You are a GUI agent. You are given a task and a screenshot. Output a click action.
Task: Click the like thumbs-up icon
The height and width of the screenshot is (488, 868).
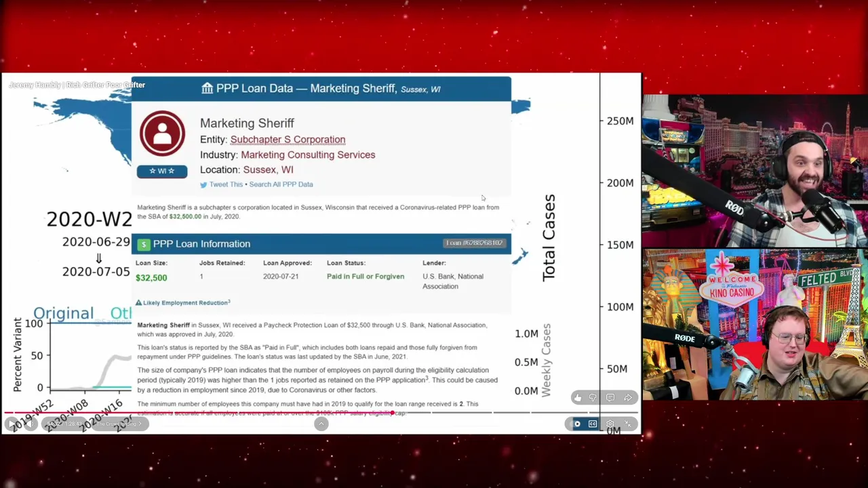577,398
